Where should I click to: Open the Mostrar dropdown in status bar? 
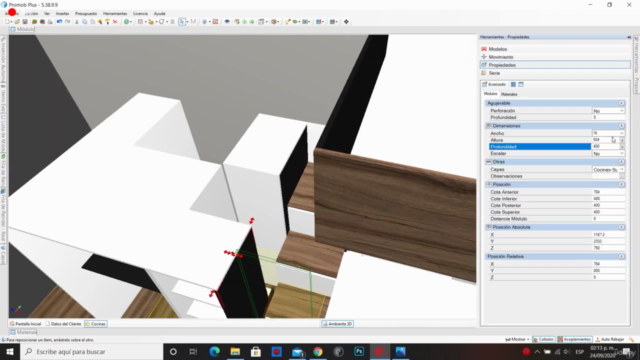coord(517,339)
